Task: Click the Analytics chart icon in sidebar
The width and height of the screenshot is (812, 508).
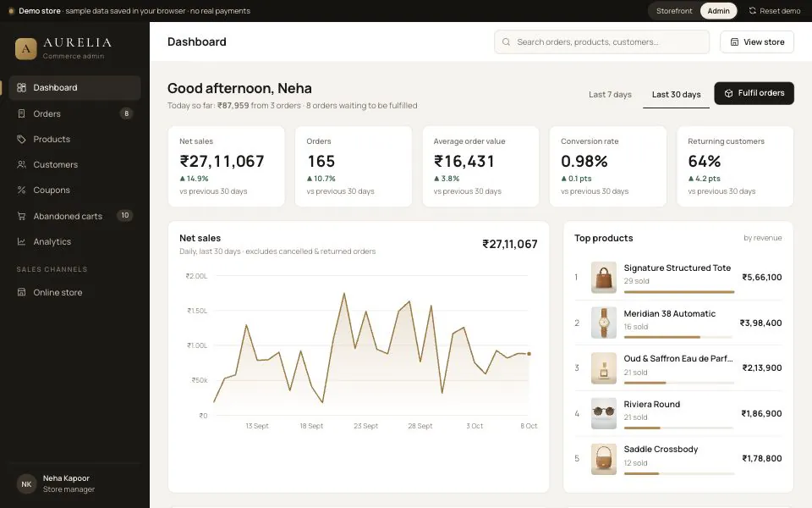Action: point(21,241)
